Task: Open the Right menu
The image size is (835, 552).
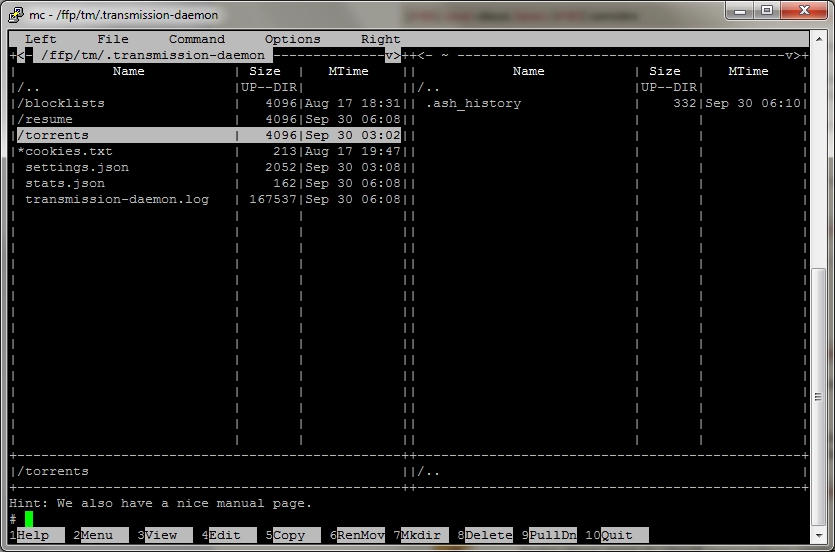Action: pos(381,39)
